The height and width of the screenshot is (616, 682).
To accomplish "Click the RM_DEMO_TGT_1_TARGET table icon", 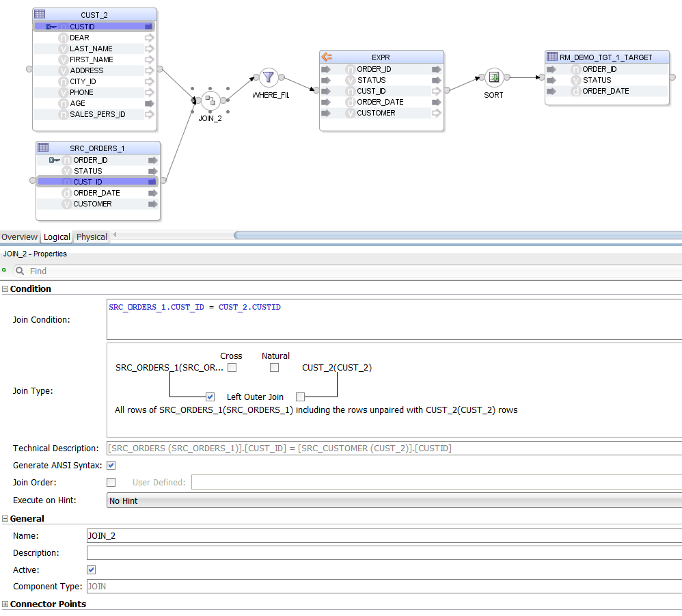I will [x=552, y=56].
